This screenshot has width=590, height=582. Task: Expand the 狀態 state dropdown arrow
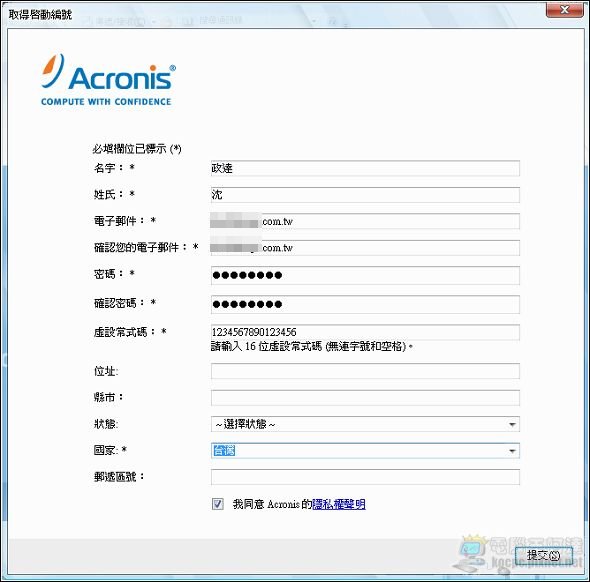pyautogui.click(x=512, y=424)
